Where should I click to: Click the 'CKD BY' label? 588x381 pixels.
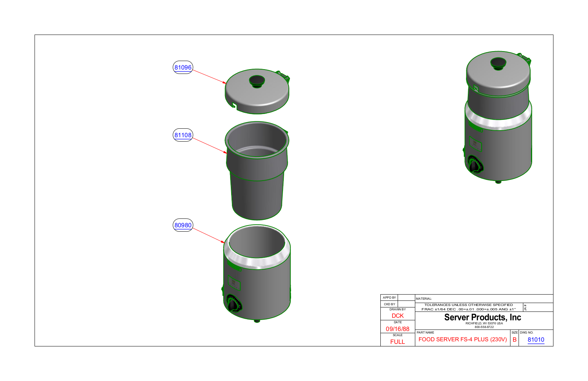point(390,304)
